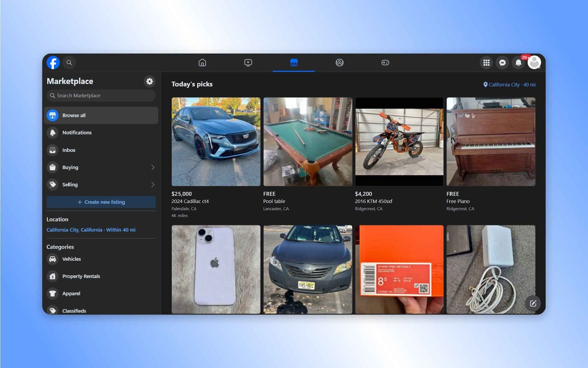Click California City 40 mi location filter

pos(509,85)
